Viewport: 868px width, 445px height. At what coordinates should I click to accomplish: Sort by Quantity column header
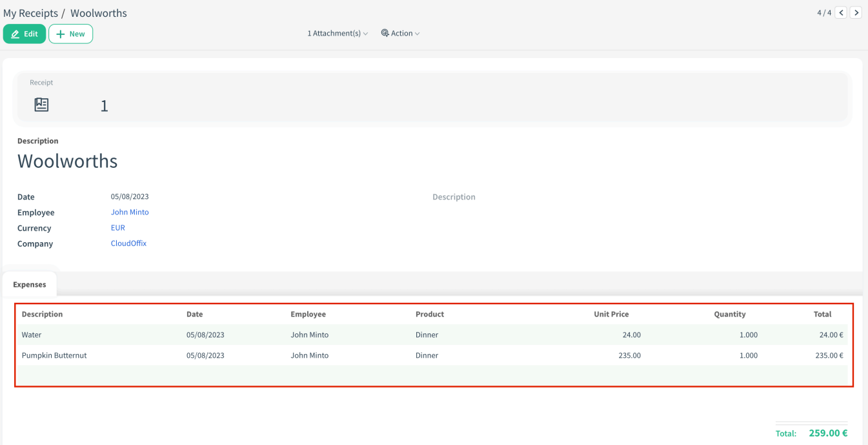[x=729, y=314]
